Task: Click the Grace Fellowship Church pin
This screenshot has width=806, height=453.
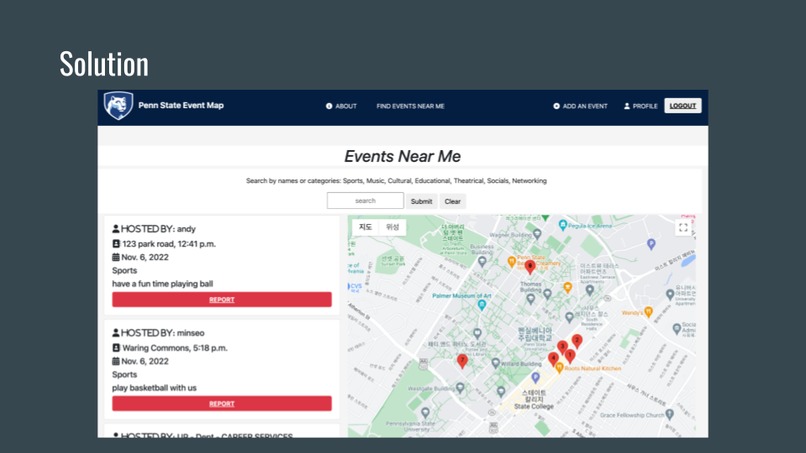Action: click(669, 414)
